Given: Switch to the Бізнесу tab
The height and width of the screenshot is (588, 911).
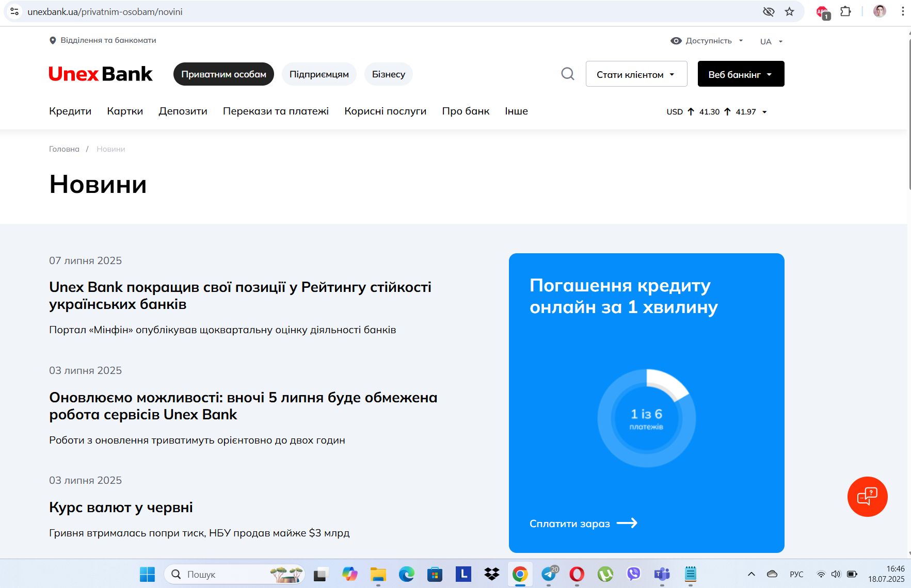Looking at the screenshot, I should coord(389,74).
